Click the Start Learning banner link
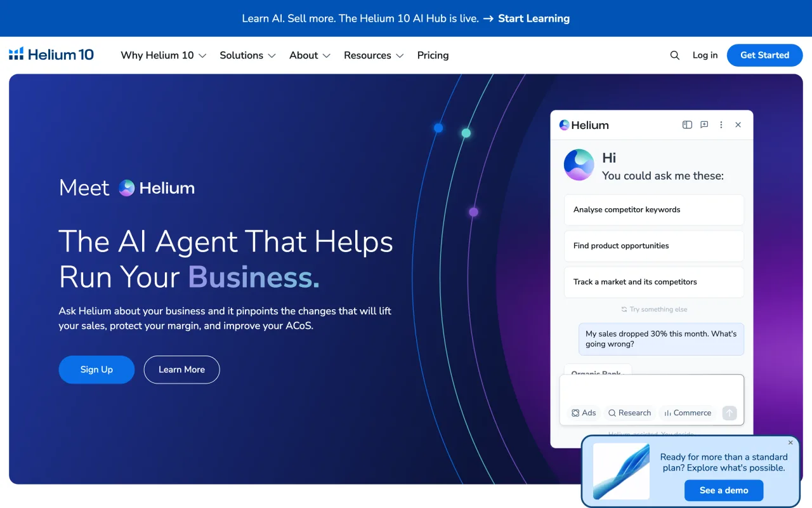The width and height of the screenshot is (812, 508). (x=534, y=18)
